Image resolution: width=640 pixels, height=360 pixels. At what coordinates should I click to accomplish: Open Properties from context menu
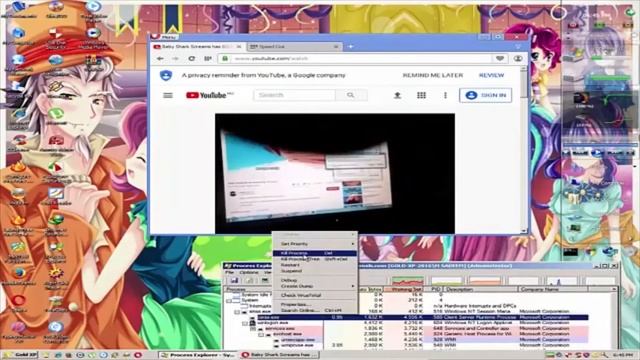pos(315,304)
